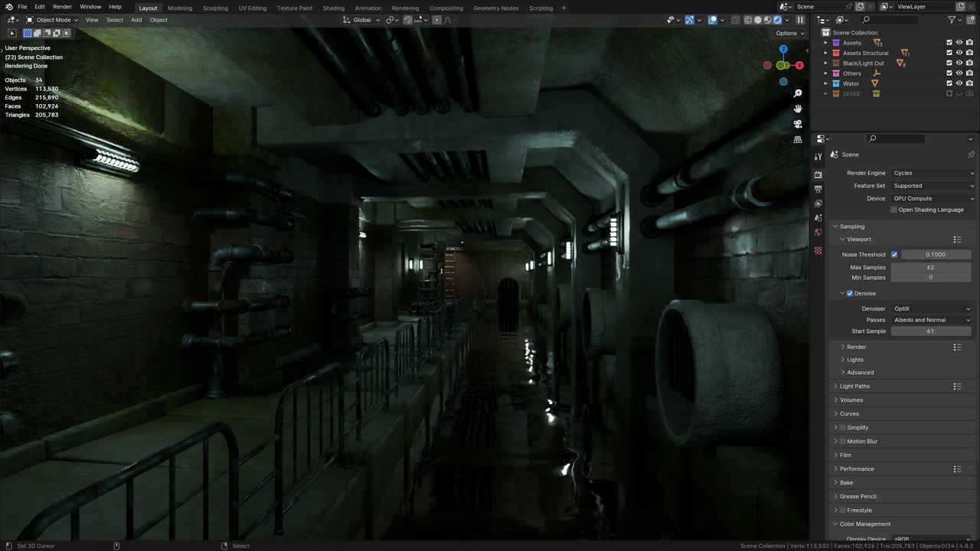This screenshot has width=980, height=551.
Task: Click the new scene icon
Action: point(860,7)
